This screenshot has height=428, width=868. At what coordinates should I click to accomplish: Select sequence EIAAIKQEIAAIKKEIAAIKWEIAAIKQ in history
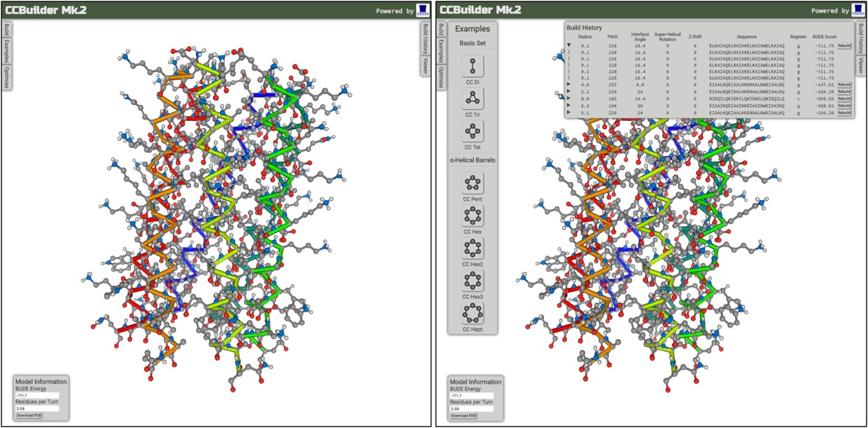[x=746, y=106]
